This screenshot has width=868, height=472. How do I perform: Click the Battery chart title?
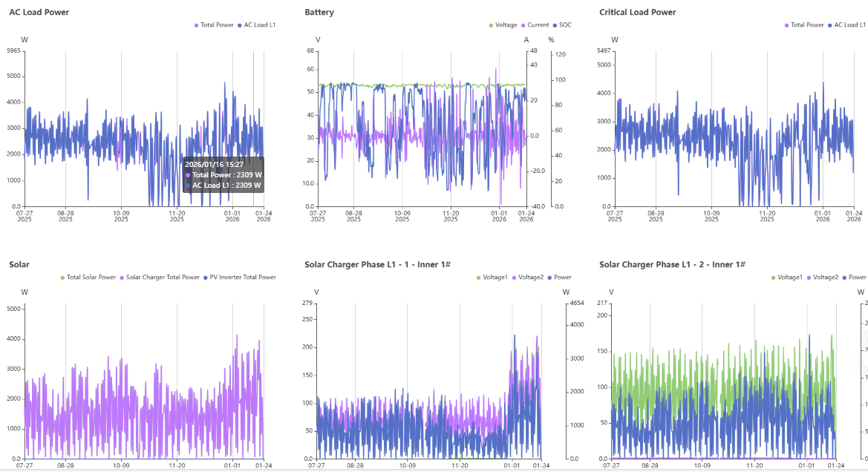[x=319, y=12]
